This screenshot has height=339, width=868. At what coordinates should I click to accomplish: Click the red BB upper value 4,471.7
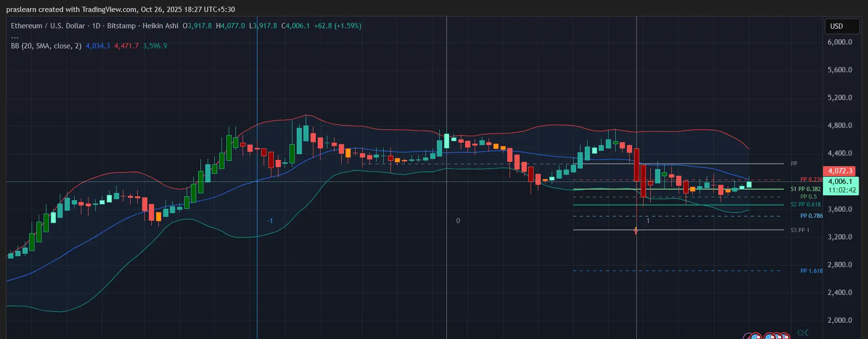126,46
